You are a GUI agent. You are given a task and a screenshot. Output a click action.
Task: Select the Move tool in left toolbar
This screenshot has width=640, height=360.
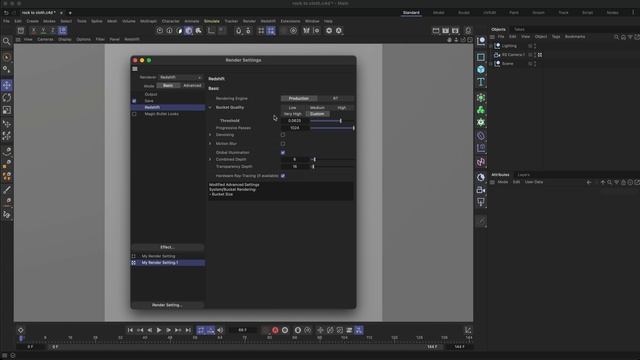pos(7,85)
